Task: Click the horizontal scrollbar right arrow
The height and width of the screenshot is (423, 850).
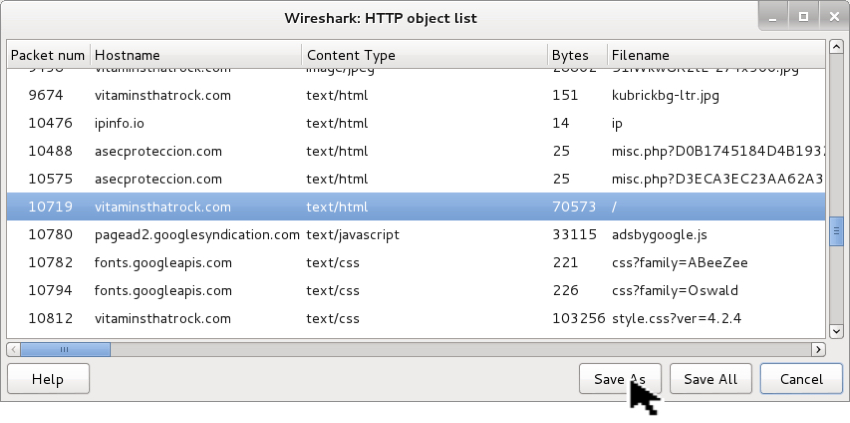Action: [818, 350]
